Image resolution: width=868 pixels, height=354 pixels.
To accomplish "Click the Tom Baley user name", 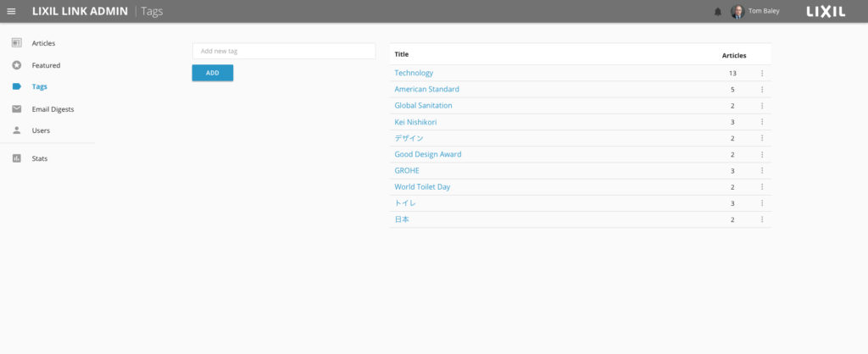I will (x=764, y=11).
